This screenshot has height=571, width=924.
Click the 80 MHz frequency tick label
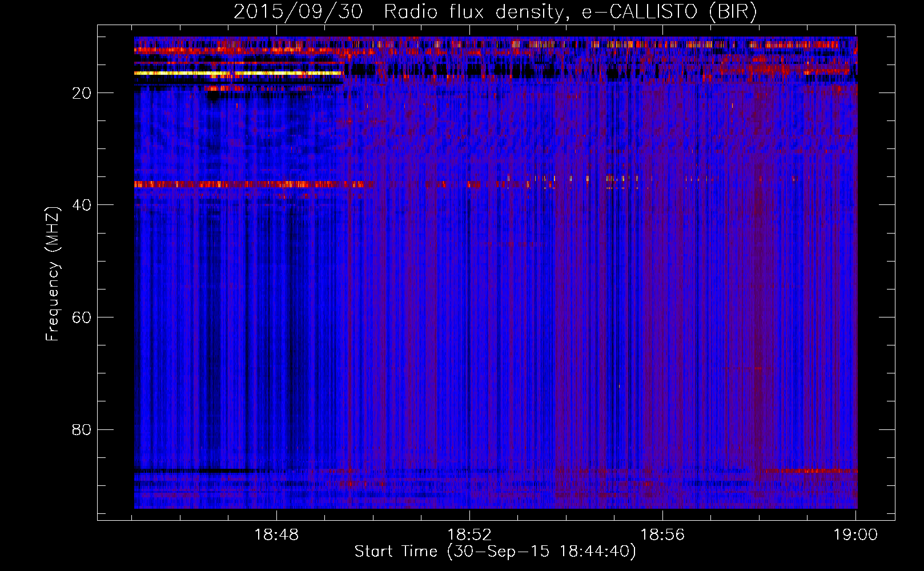[82, 429]
